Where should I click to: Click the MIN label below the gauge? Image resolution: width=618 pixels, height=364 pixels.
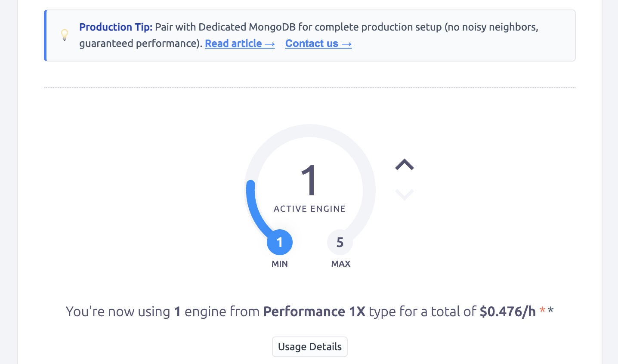point(279,264)
